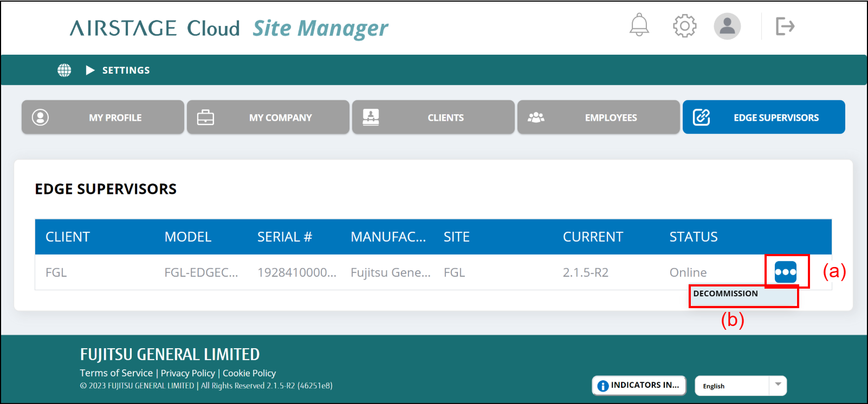
Task: Switch to the My Company tab
Action: [x=268, y=117]
